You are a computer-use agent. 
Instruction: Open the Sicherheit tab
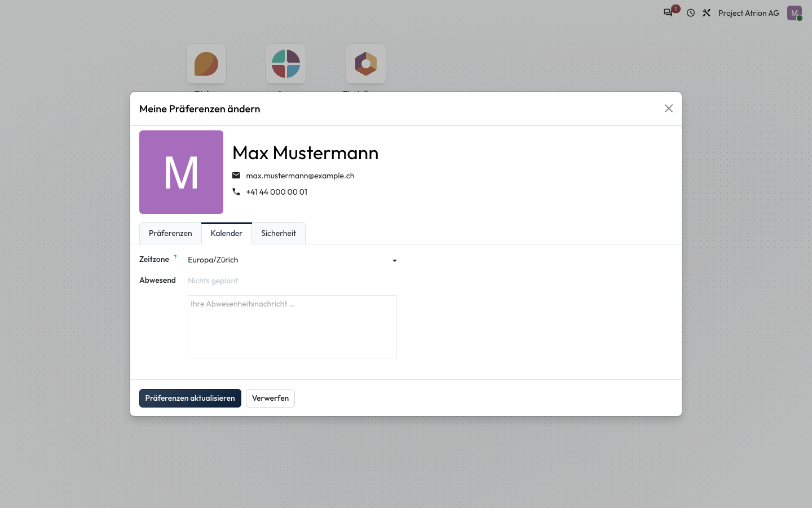click(x=279, y=233)
